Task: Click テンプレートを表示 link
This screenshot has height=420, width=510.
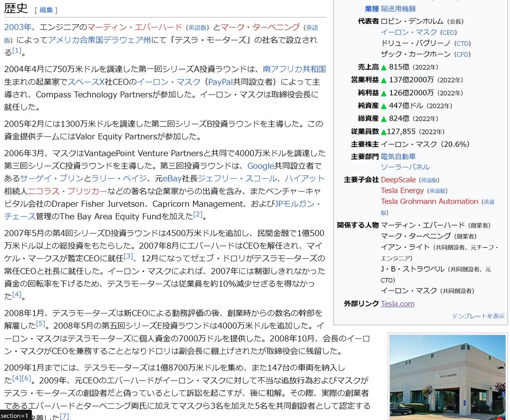Action: point(478,316)
